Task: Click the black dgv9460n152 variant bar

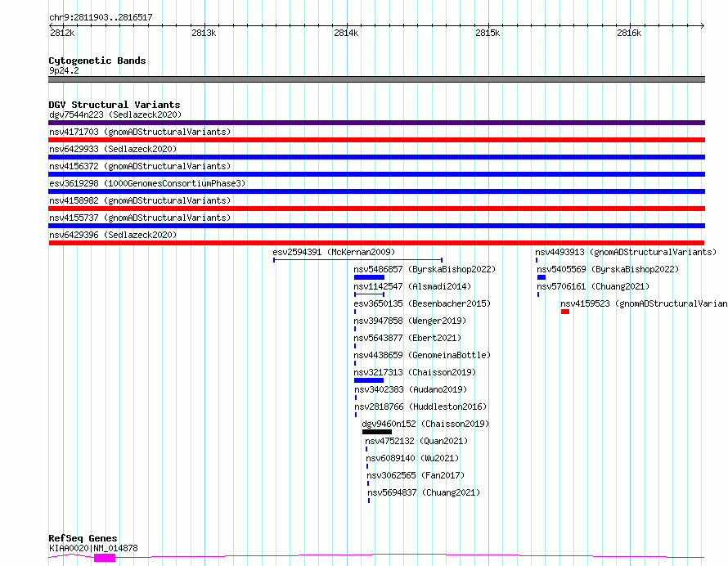Action: click(377, 432)
